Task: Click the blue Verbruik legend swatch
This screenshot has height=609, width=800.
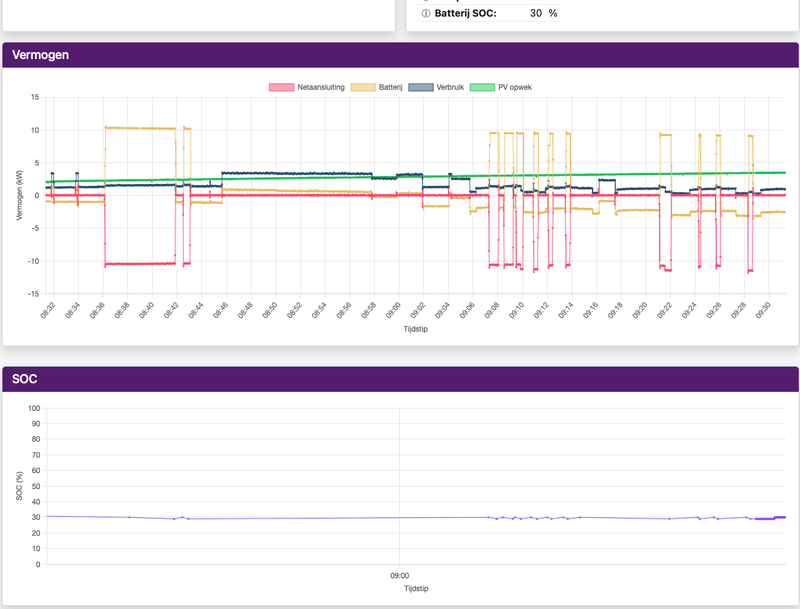Action: coord(421,87)
